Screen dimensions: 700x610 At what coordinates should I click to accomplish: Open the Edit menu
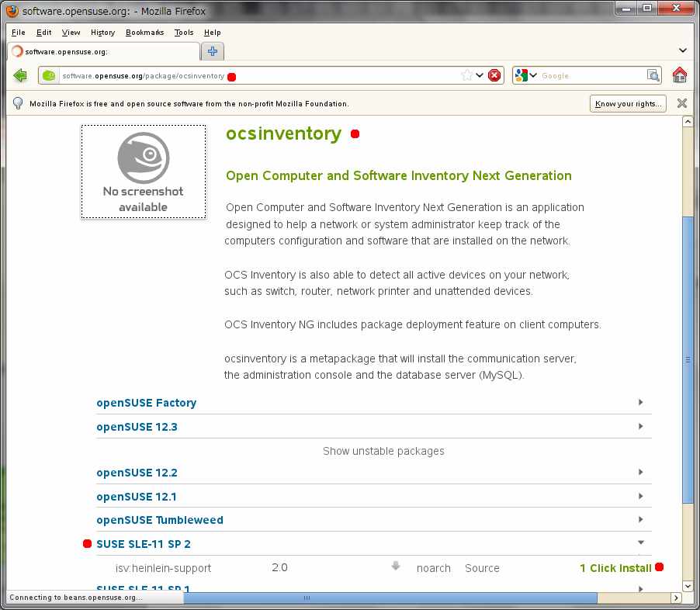click(43, 33)
